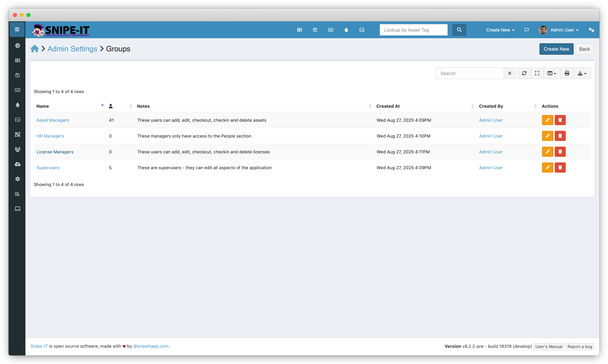Open Licenses floppy icon in sidebar
This screenshot has height=364, width=608.
(x=17, y=75)
